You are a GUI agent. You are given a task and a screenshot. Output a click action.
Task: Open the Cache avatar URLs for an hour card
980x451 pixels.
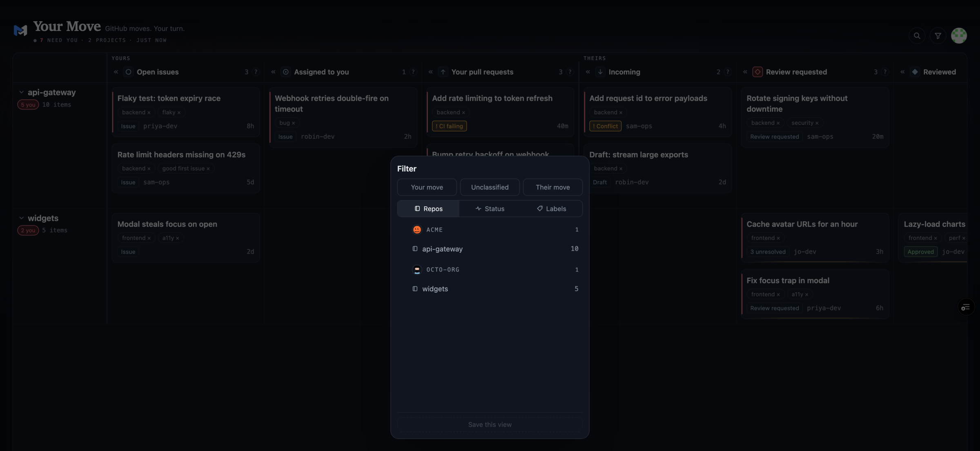[815, 238]
